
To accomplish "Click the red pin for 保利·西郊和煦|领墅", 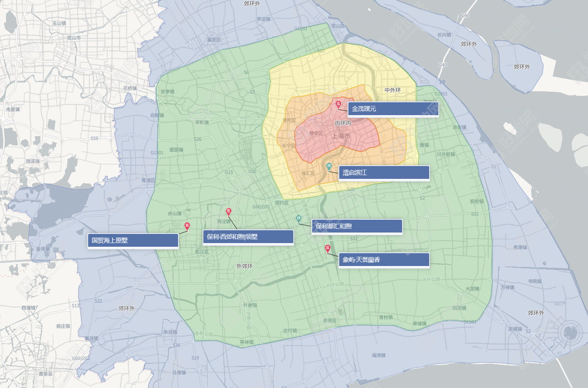I will pyautogui.click(x=229, y=211).
